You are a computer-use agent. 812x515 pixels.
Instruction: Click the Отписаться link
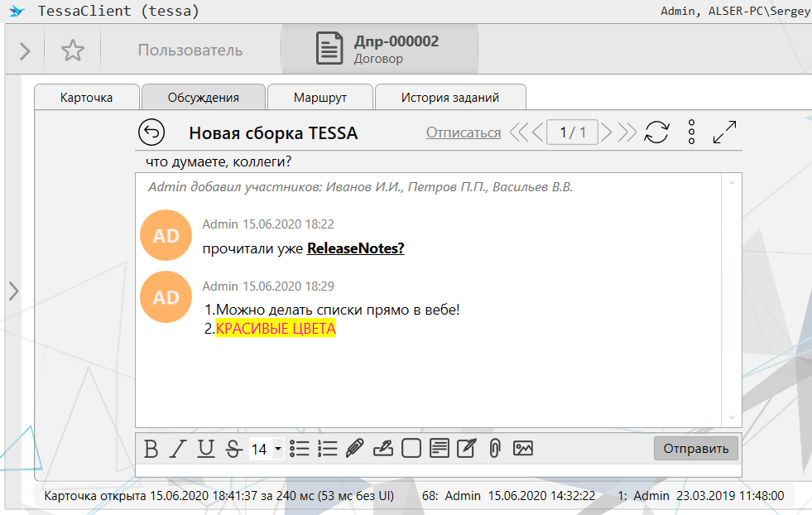(464, 132)
